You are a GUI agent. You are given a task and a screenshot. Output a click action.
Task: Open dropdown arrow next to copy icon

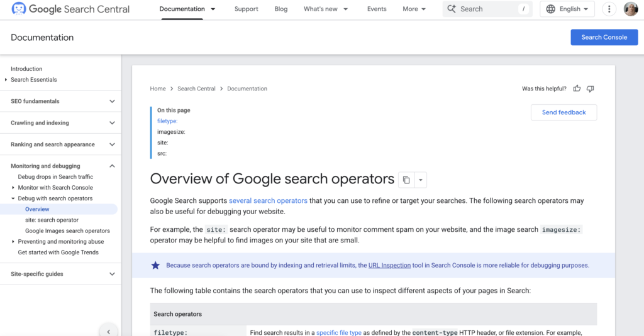coord(421,180)
